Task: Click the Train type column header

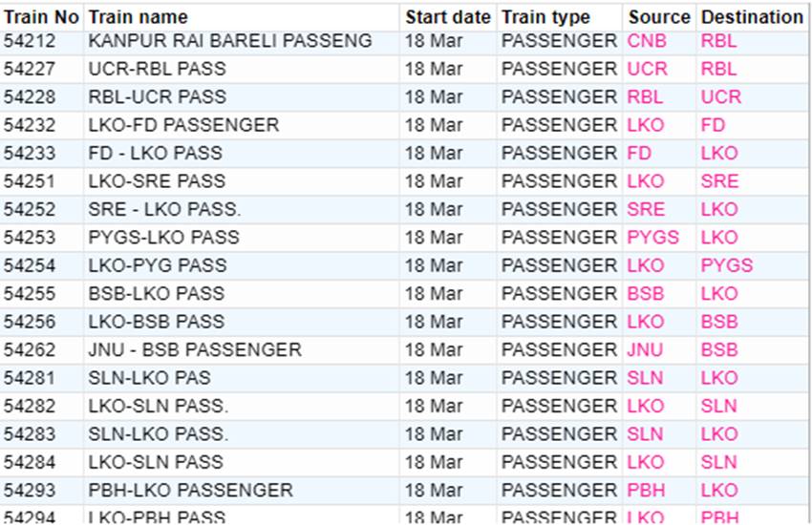Action: tap(545, 17)
